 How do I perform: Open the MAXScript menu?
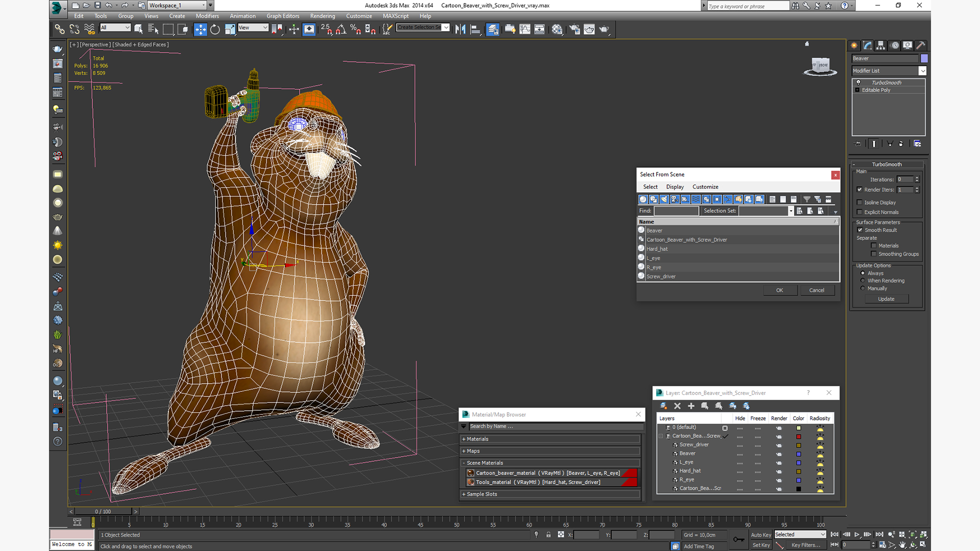click(396, 16)
